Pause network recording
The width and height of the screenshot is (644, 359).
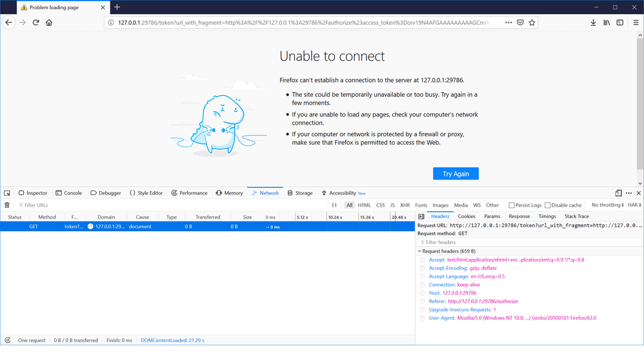pyautogui.click(x=334, y=205)
